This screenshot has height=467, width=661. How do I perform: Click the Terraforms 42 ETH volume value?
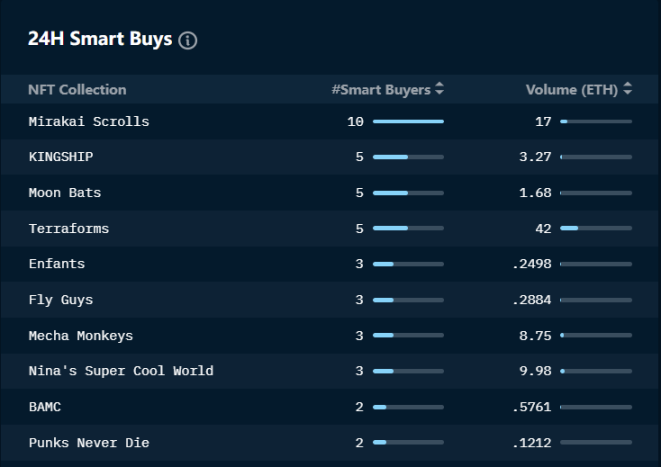543,228
